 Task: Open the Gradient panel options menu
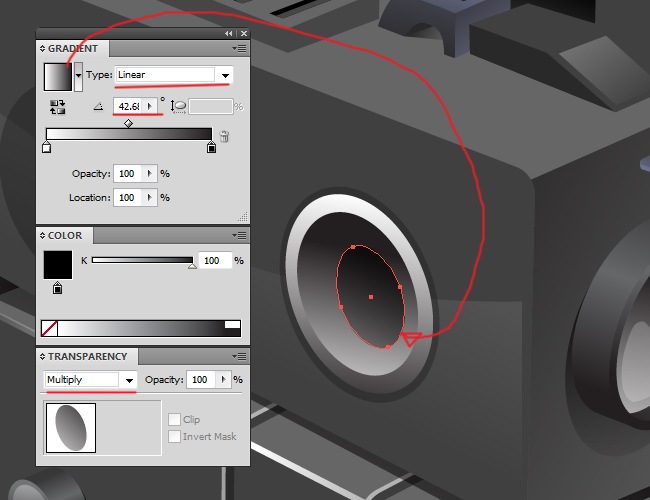pyautogui.click(x=240, y=49)
